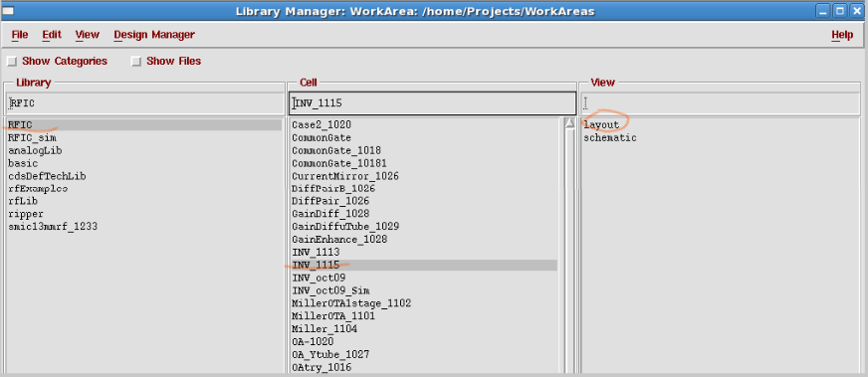
Task: Click the Cell name input field
Action: [x=432, y=103]
